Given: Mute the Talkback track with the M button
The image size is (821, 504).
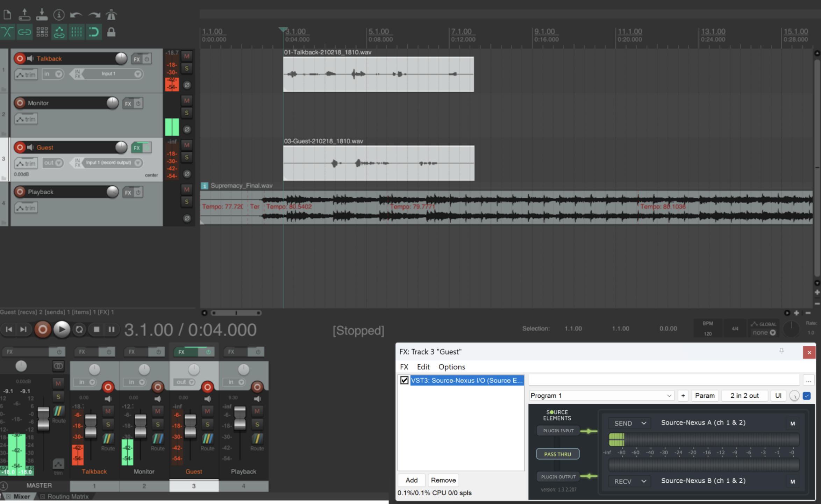Looking at the screenshot, I should [187, 56].
